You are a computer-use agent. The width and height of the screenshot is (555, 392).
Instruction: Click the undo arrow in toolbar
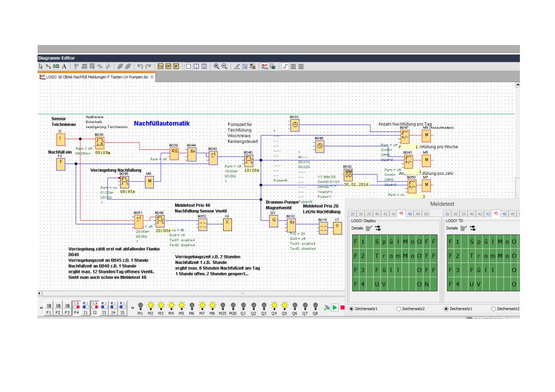coord(140,66)
